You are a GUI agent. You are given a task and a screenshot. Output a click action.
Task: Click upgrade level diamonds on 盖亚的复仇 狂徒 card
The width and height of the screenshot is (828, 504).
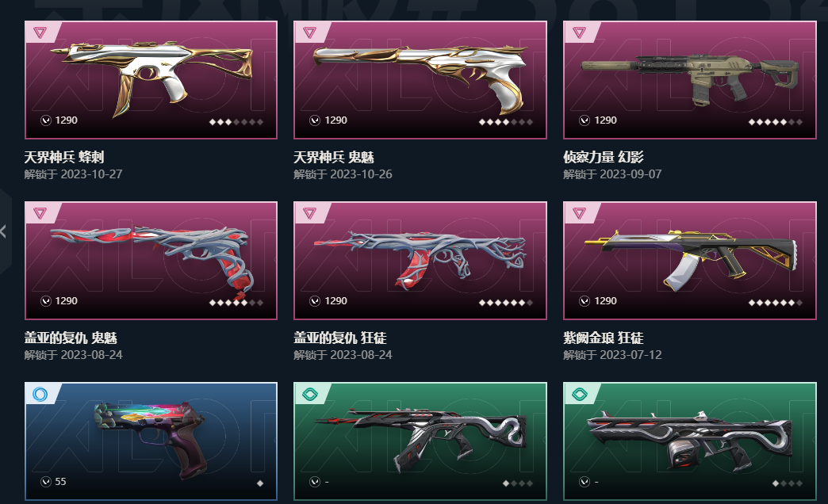coord(505,303)
